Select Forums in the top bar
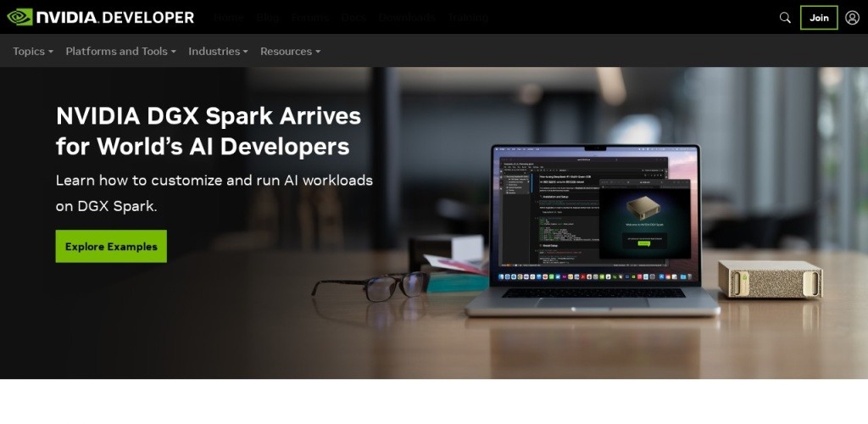This screenshot has height=424, width=868. coord(309,17)
